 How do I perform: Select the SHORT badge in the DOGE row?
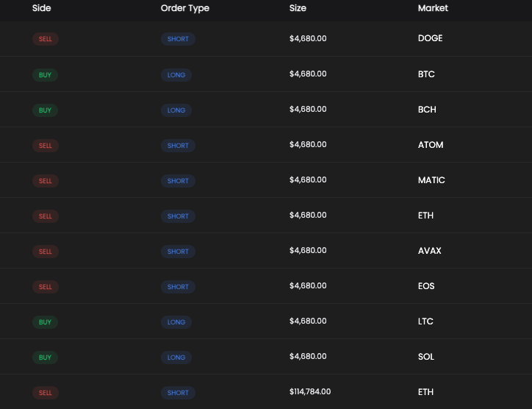pos(178,39)
